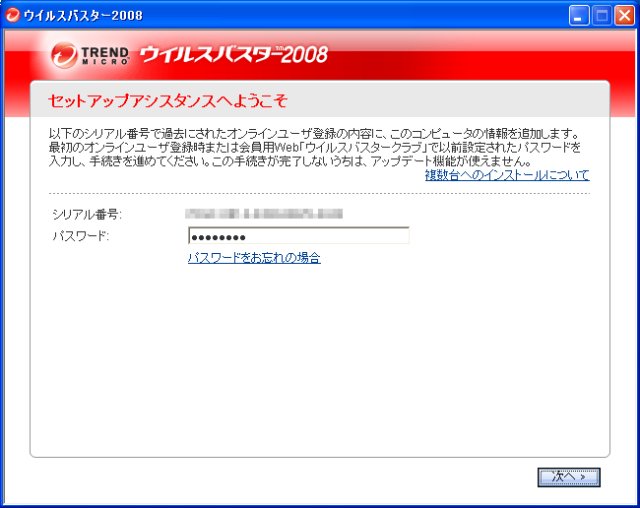Click the password input field
Screen dimensions: 640x508
click(x=298, y=236)
